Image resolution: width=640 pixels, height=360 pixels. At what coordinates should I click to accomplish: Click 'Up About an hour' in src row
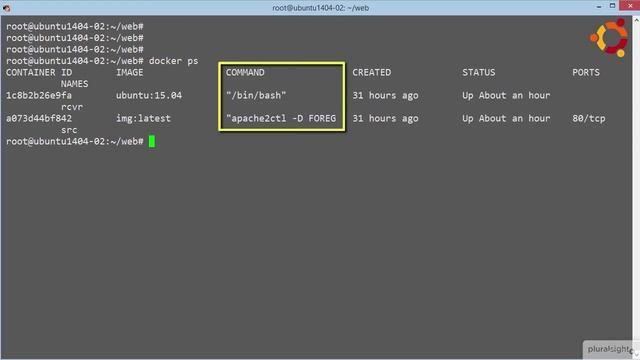[506, 118]
